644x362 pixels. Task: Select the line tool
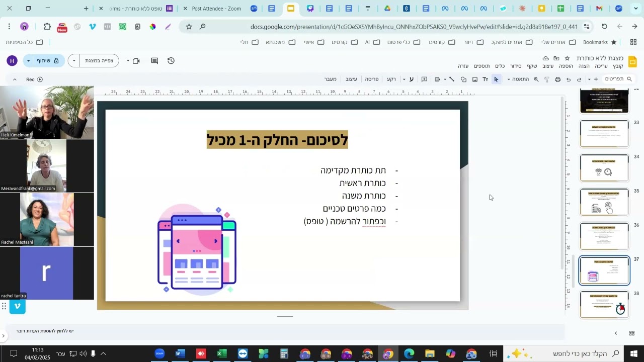click(x=452, y=79)
